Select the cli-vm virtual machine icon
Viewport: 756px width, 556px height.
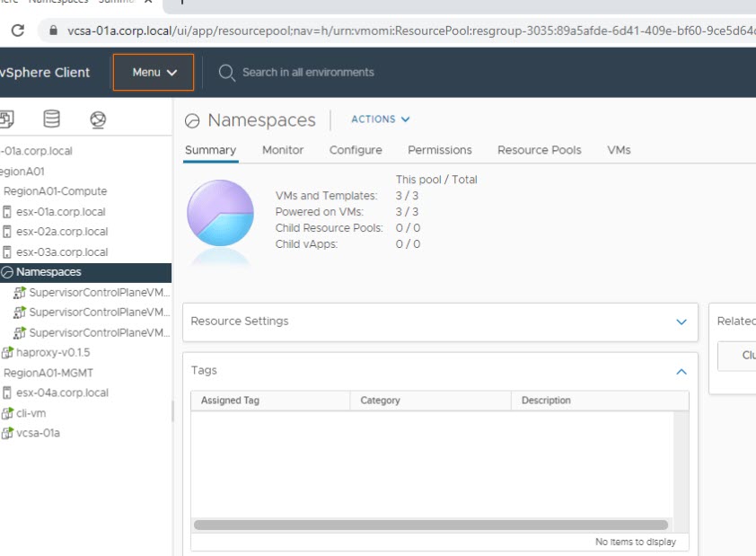(x=8, y=413)
